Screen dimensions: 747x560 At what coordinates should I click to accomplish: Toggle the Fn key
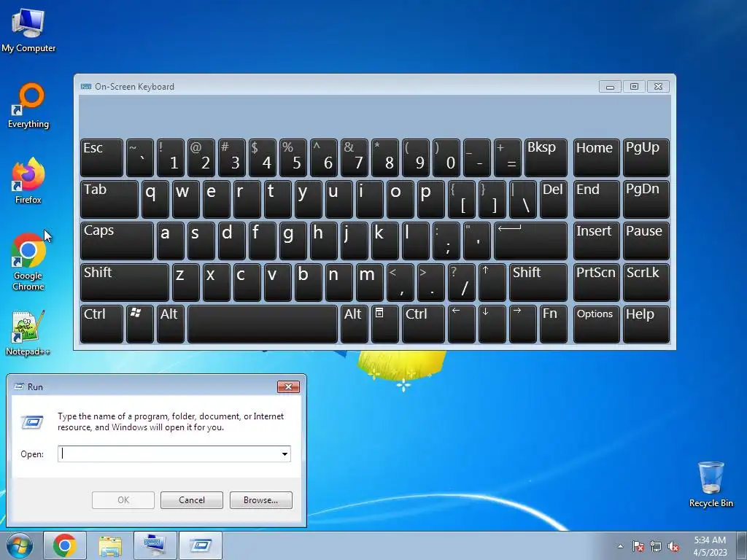coord(554,324)
